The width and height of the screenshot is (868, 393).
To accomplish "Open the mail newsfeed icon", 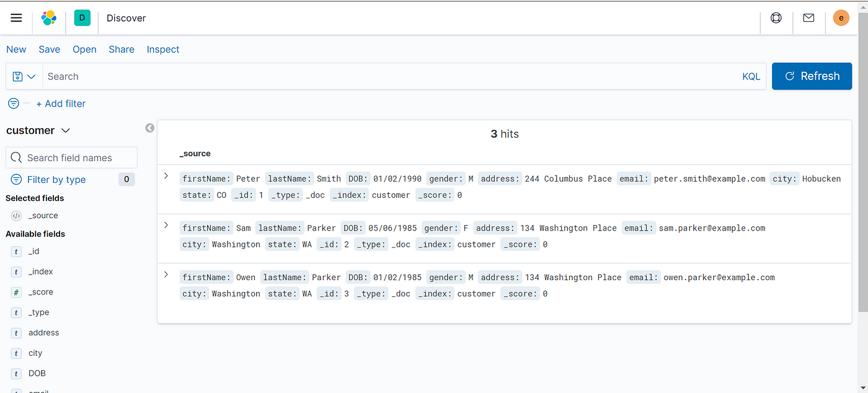I will [808, 18].
